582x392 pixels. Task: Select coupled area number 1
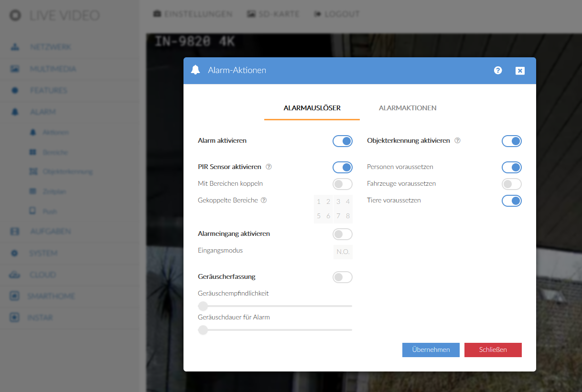319,202
